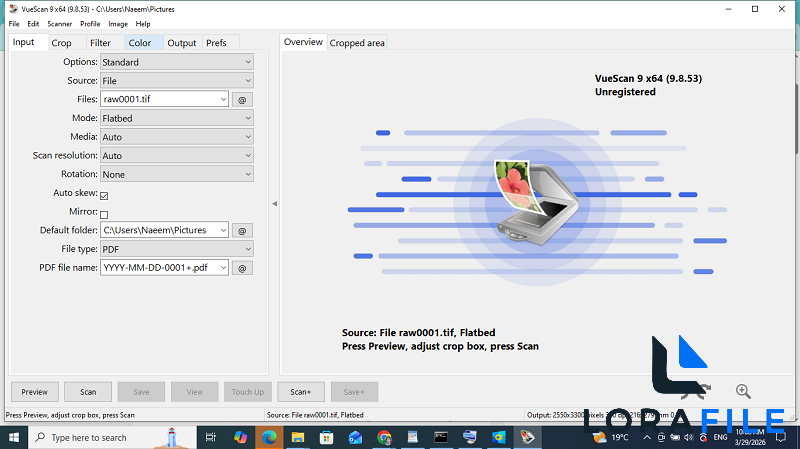Toggle the Auto skew checkbox

pyautogui.click(x=104, y=196)
